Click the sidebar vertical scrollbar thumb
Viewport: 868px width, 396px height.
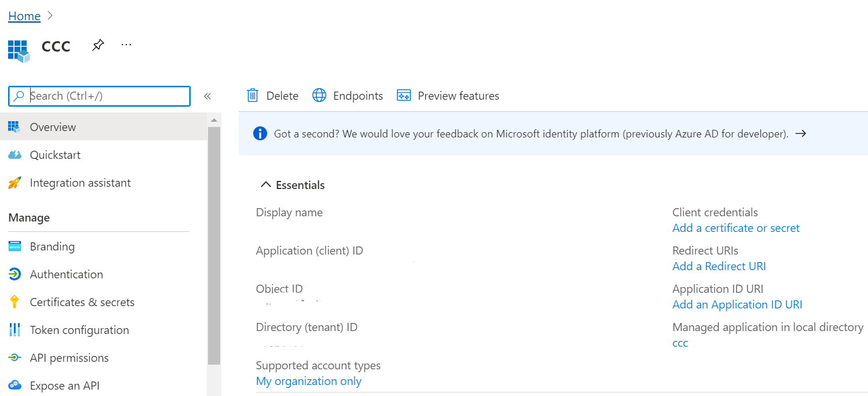[x=214, y=245]
